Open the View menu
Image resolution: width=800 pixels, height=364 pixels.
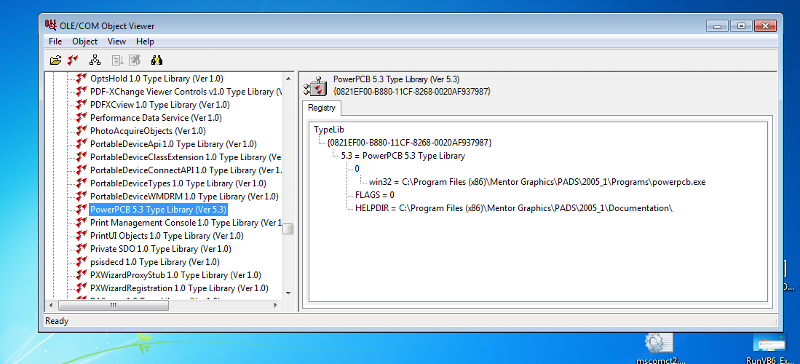pos(117,41)
